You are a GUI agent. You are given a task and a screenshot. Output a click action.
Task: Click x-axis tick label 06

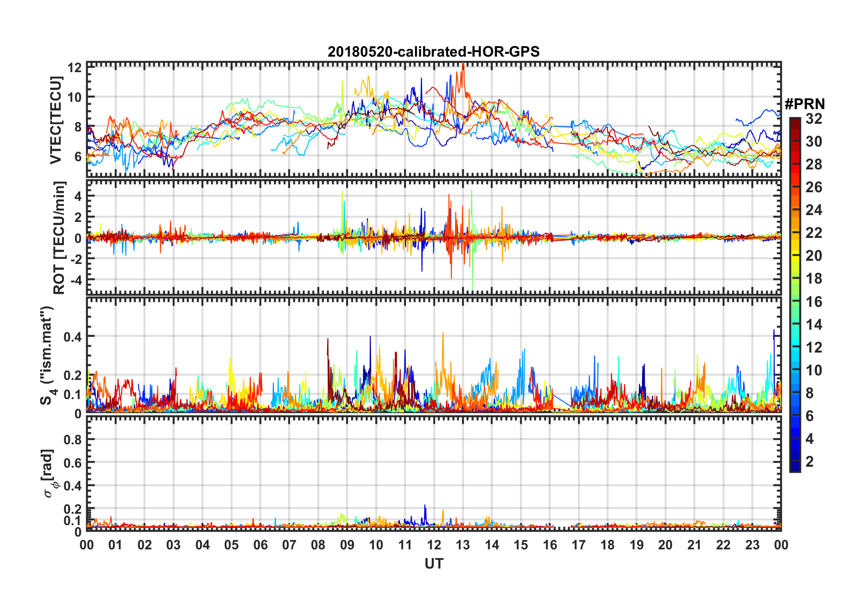(x=261, y=545)
